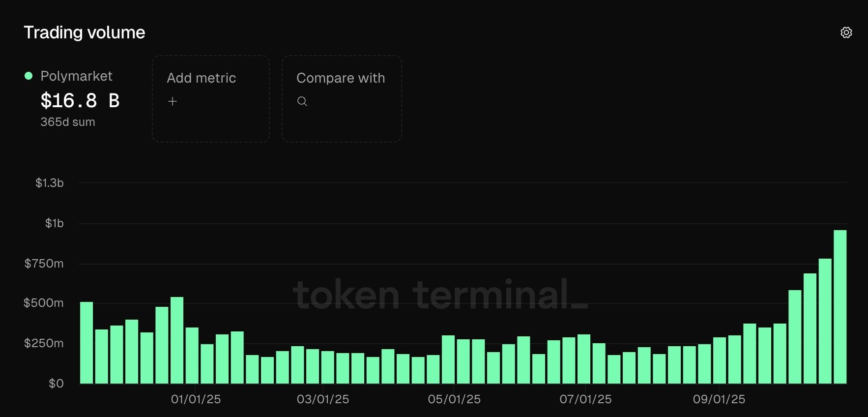Viewport: 868px width, 417px height.
Task: Click the $16.8 B total value
Action: point(80,100)
